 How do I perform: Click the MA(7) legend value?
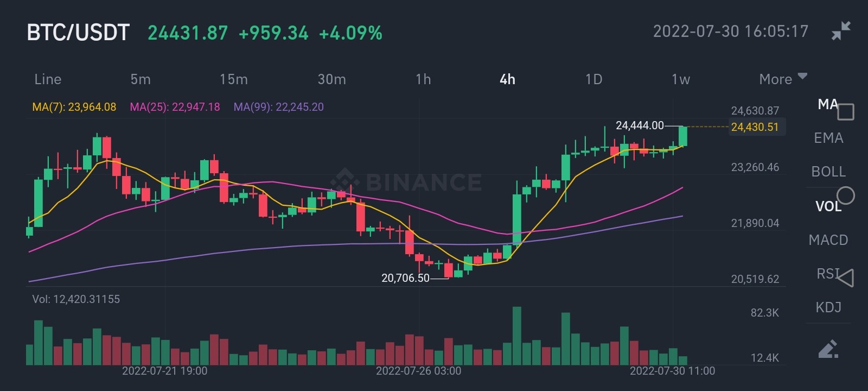pos(74,107)
